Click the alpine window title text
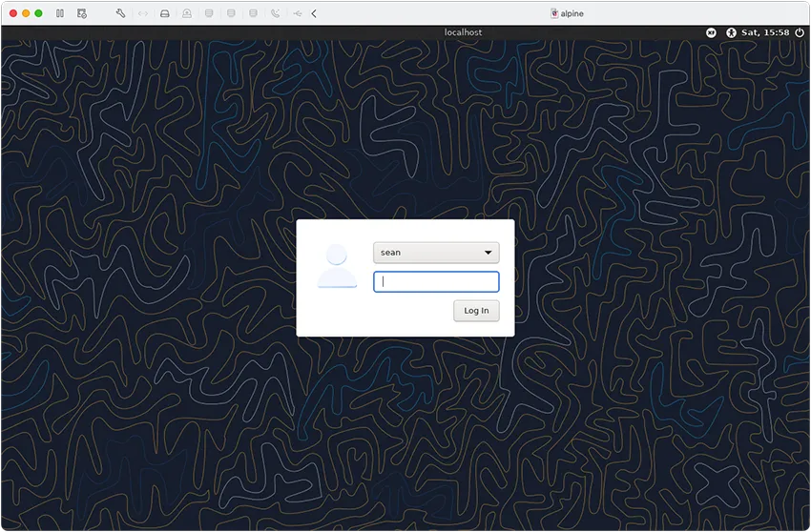 [572, 14]
